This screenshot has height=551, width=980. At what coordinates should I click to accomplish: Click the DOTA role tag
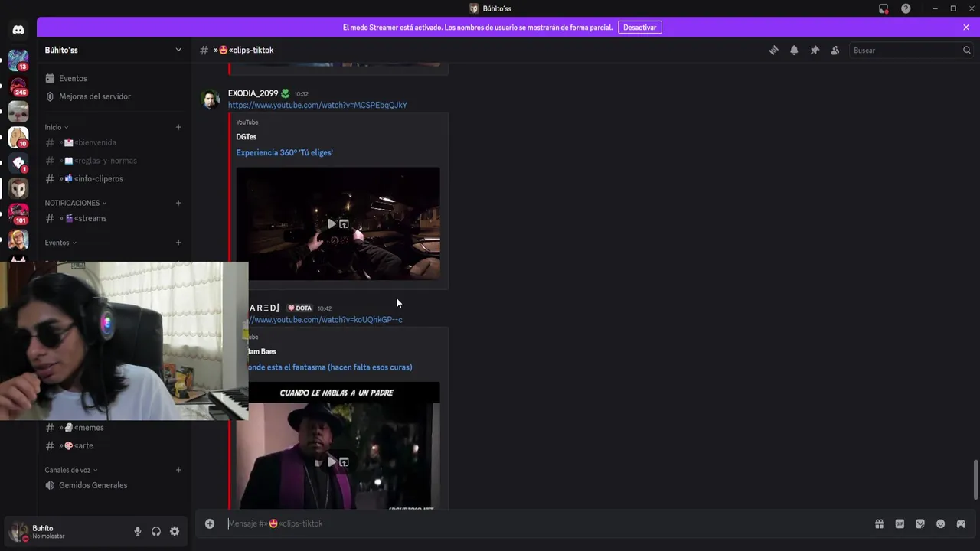pos(300,308)
